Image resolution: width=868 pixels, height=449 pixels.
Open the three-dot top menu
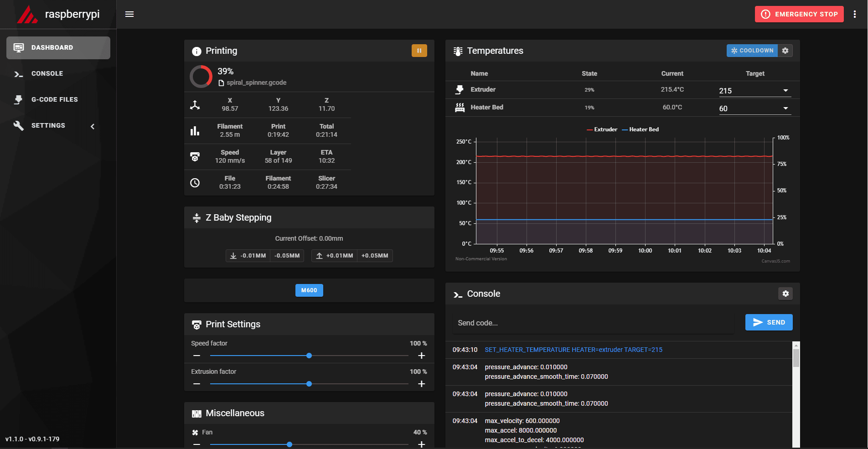pyautogui.click(x=855, y=14)
